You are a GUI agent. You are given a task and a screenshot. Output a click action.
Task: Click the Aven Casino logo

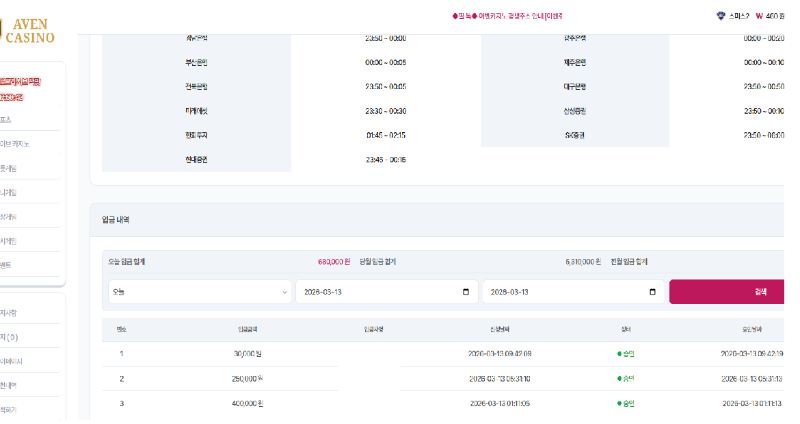(28, 31)
